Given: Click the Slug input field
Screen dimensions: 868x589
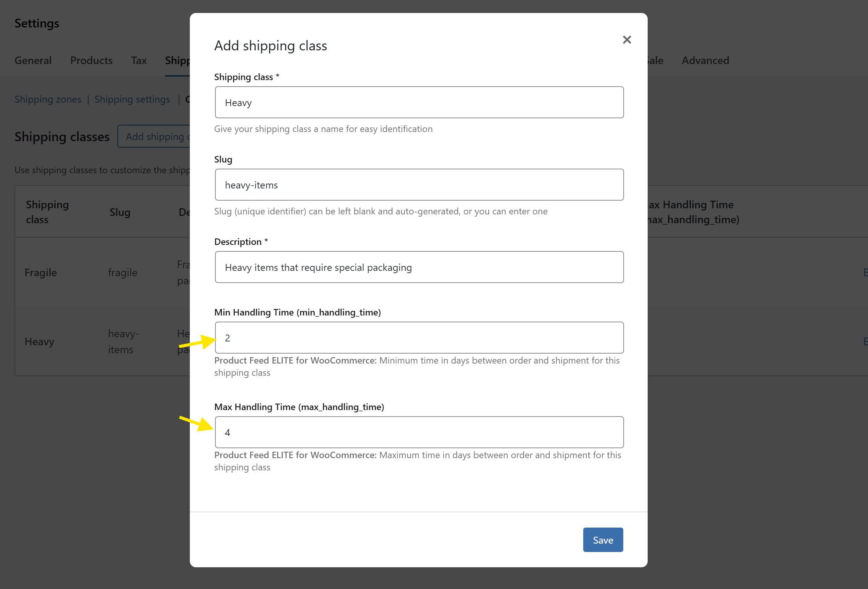Looking at the screenshot, I should pyautogui.click(x=419, y=185).
